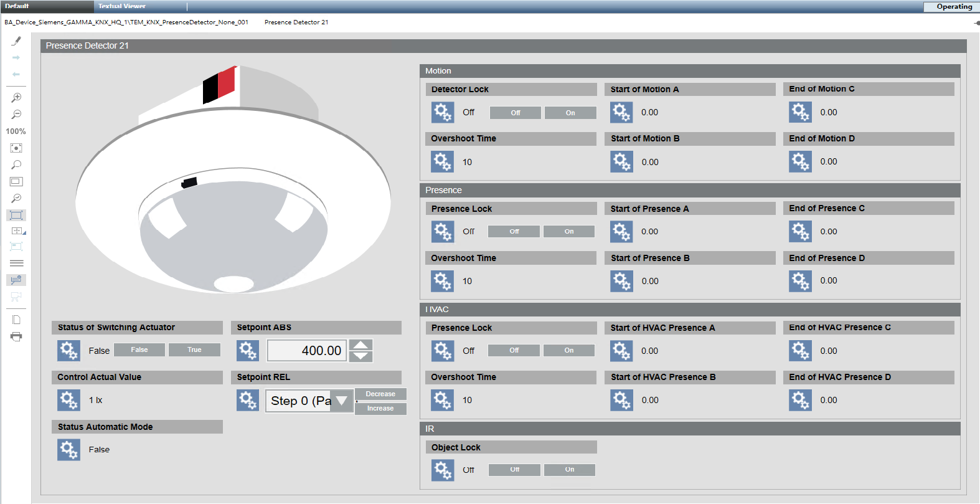Open the Setpoint REL step dropdown

point(341,401)
